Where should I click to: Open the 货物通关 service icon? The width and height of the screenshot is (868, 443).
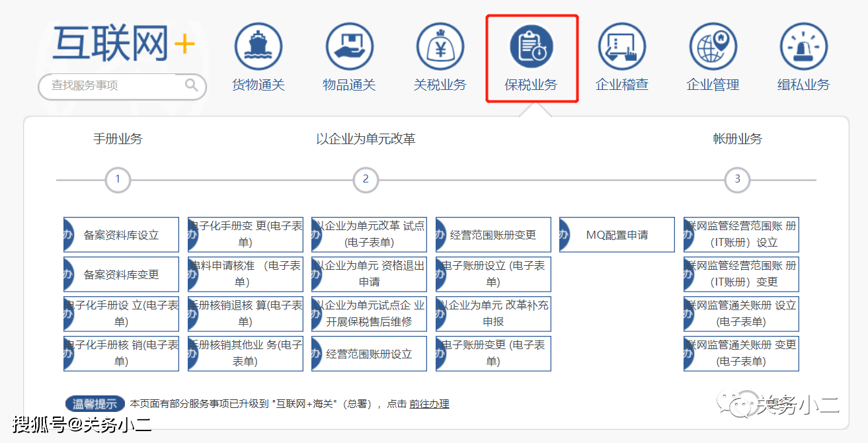[x=258, y=46]
